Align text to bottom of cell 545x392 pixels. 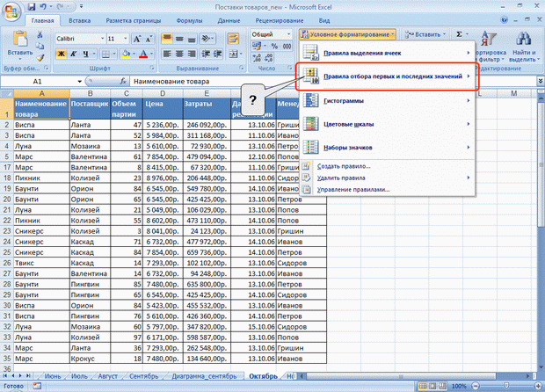click(x=192, y=39)
